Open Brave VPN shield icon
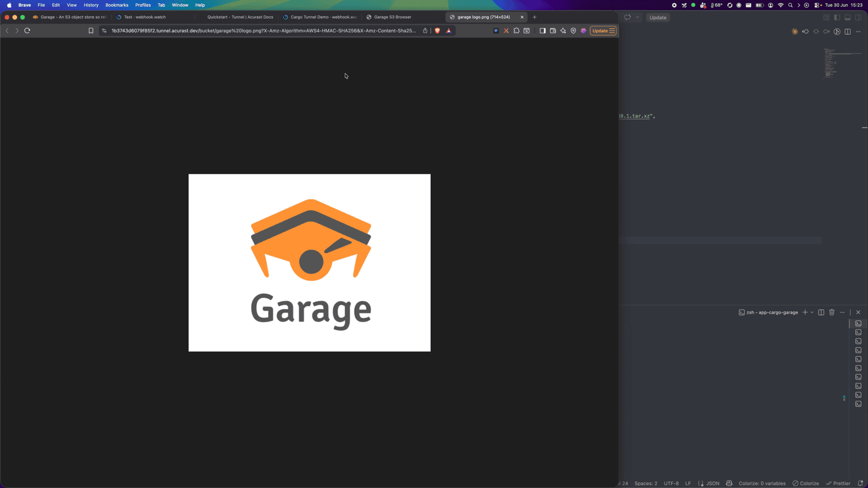 573,30
